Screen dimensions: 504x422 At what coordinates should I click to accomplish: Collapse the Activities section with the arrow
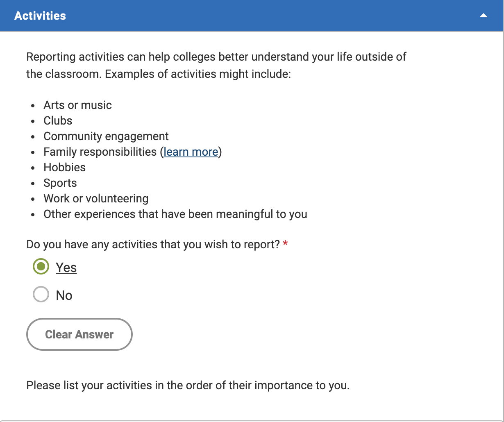484,16
